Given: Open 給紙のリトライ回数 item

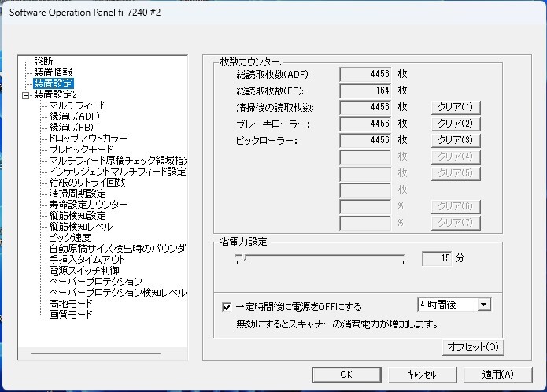Looking at the screenshot, I should (87, 183).
